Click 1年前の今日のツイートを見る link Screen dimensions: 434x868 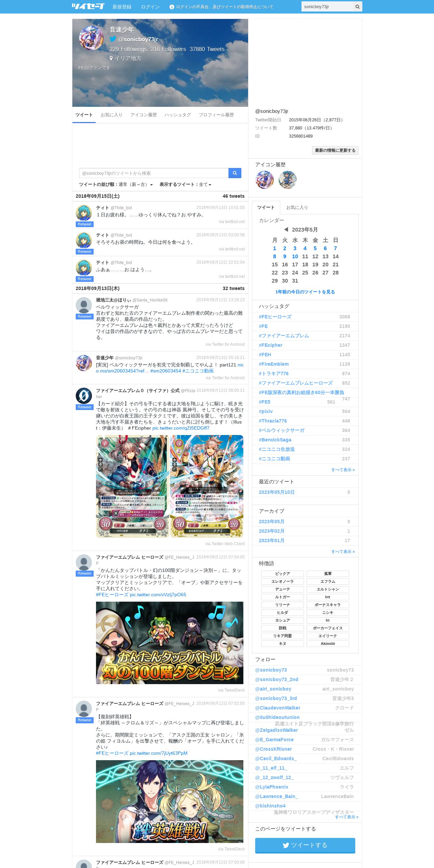[305, 292]
